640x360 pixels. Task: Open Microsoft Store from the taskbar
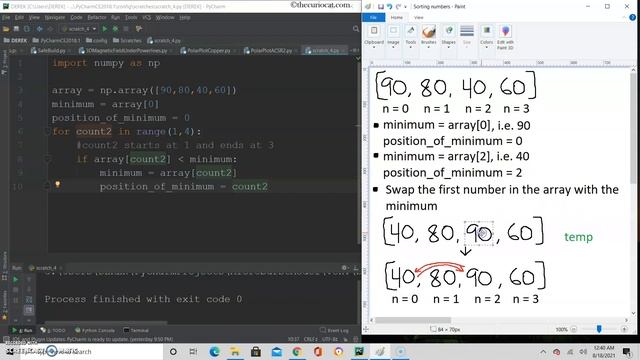(256, 351)
